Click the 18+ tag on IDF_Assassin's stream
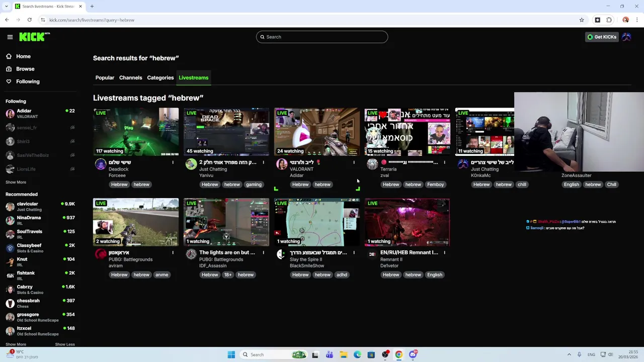This screenshot has height=362, width=644. point(228,275)
